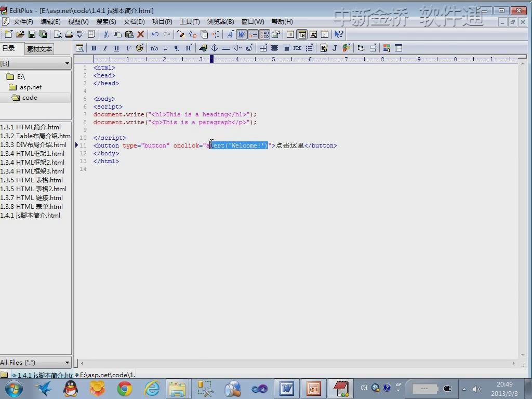Save the current file
This screenshot has width=532, height=399.
click(x=32, y=34)
